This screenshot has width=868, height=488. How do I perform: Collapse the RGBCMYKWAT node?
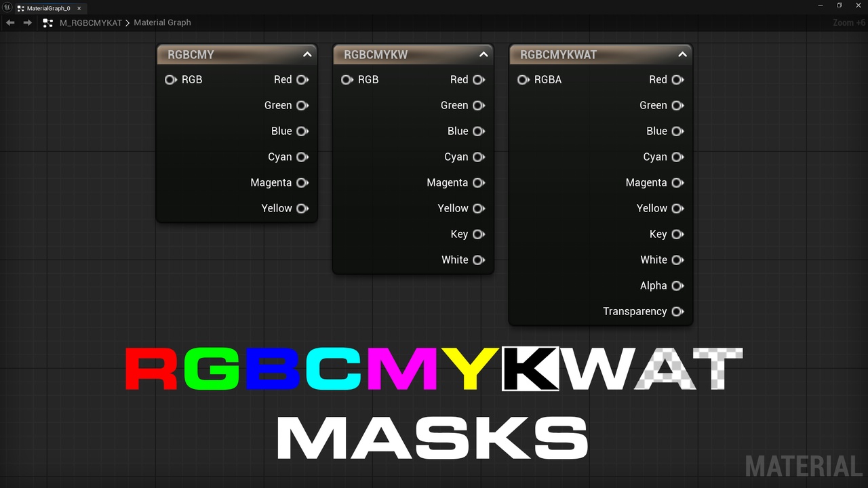point(683,55)
